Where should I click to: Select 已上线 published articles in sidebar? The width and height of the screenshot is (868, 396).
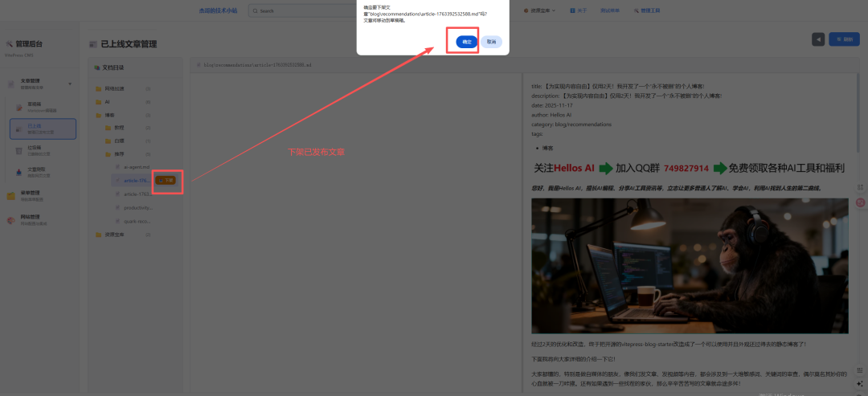point(43,128)
